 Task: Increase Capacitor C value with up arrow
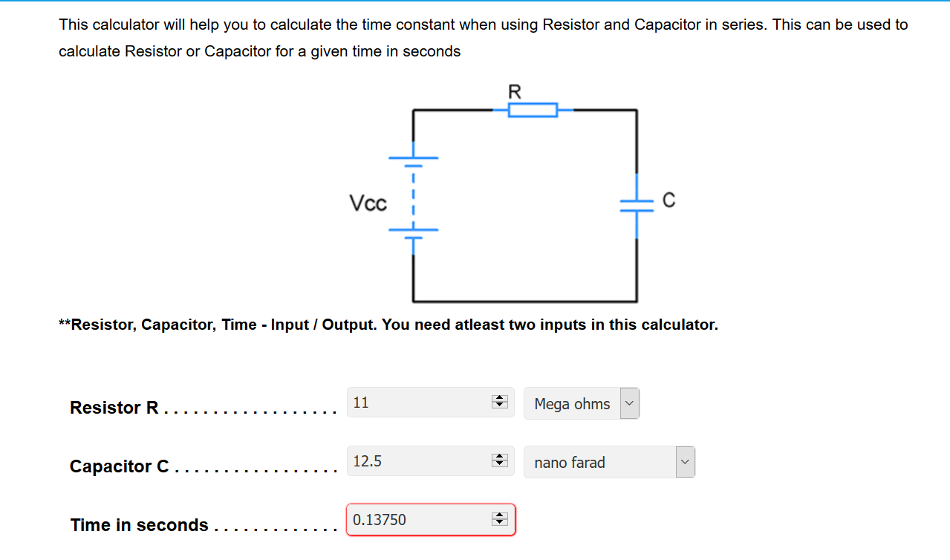tap(500, 458)
